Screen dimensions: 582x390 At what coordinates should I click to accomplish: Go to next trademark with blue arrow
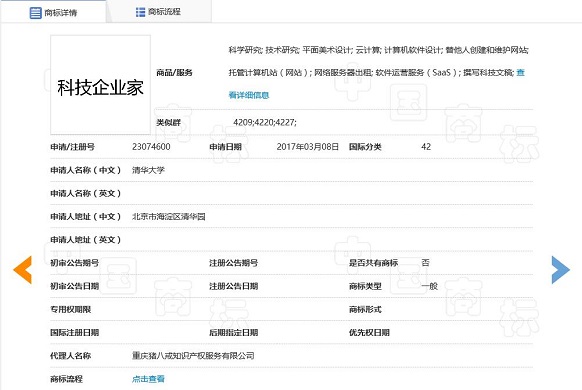pos(560,270)
